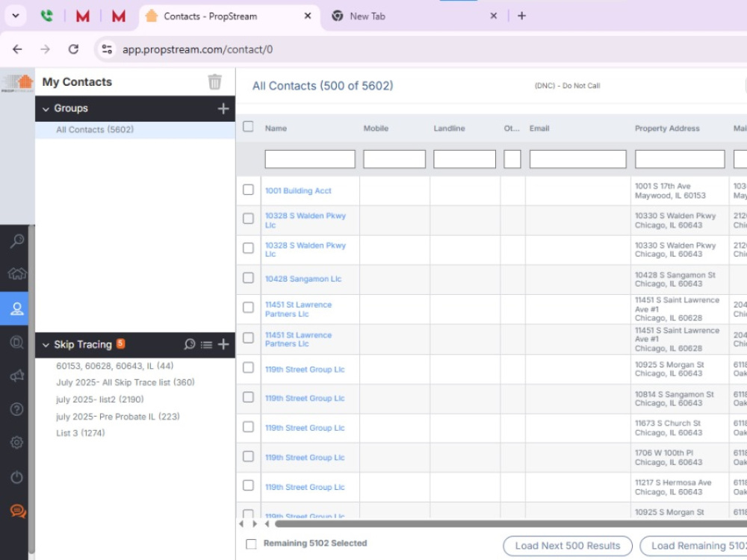
Task: Check first 10328 S Walden Pkwy Llc checkbox
Action: pyautogui.click(x=248, y=219)
